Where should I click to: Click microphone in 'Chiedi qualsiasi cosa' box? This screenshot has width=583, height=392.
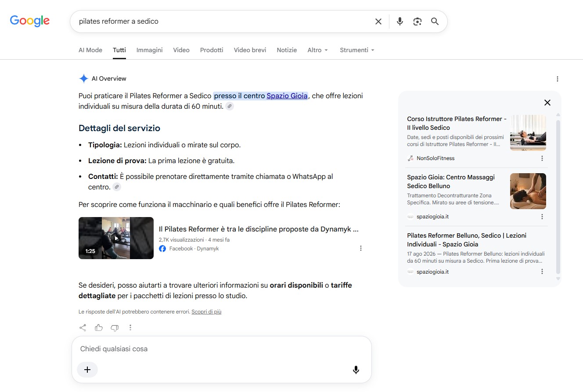[356, 370]
